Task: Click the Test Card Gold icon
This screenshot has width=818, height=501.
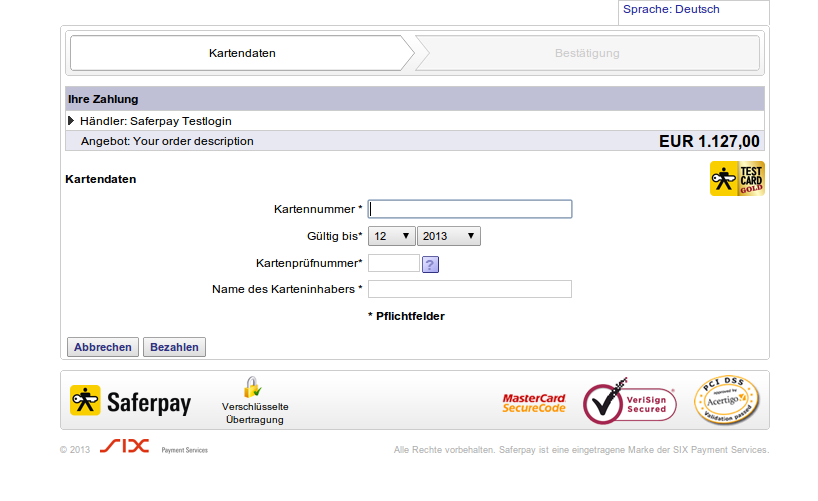Action: [737, 178]
